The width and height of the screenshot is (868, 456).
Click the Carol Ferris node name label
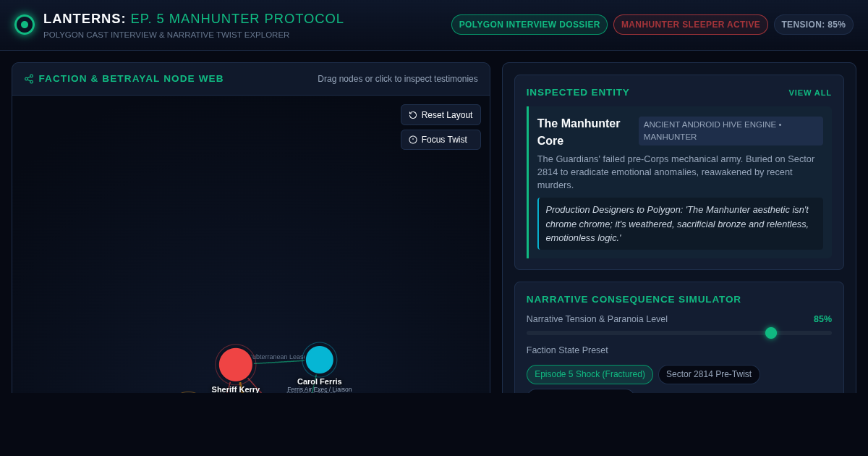320,381
